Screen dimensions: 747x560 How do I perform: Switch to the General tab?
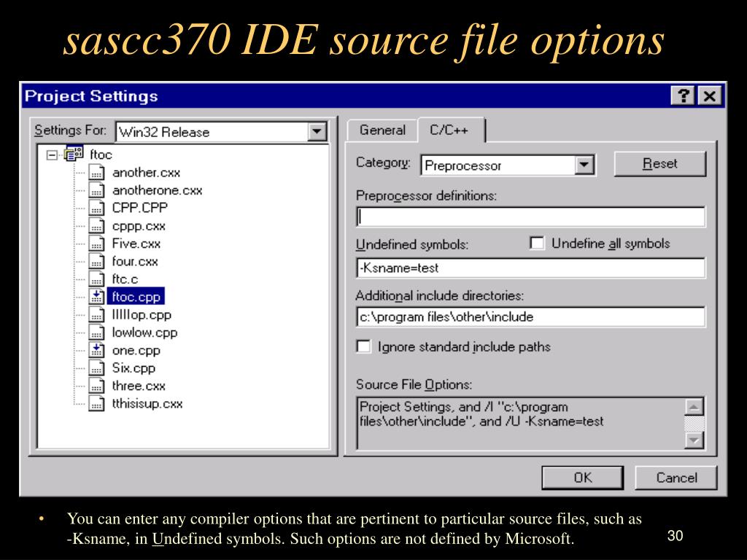382,130
